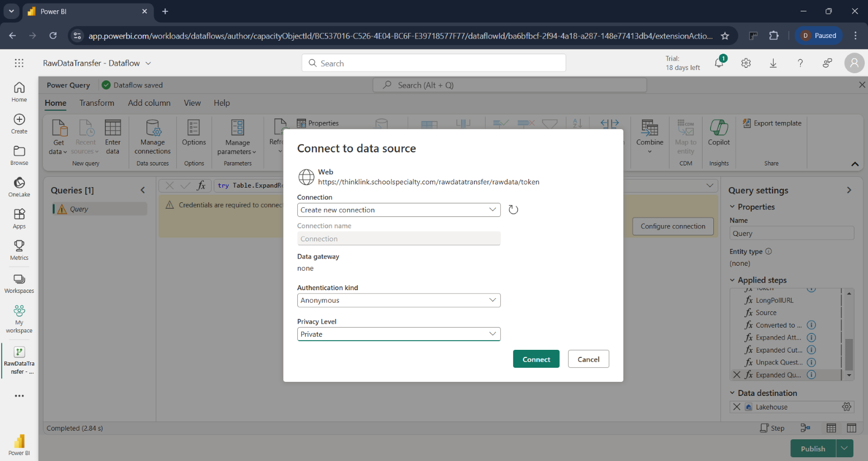868x461 pixels.
Task: Cancel the connection dialog
Action: pyautogui.click(x=589, y=359)
